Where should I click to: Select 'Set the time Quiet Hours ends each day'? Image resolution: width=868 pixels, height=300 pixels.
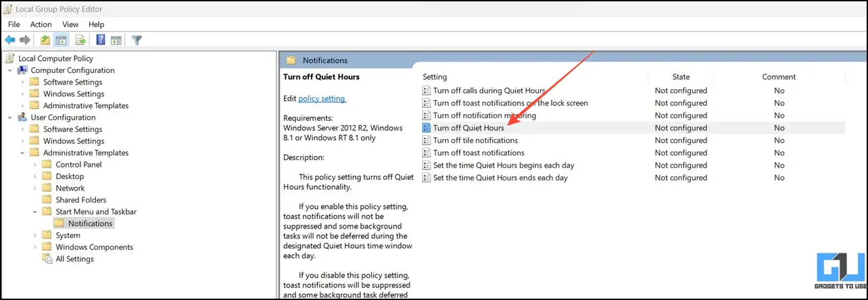click(500, 178)
